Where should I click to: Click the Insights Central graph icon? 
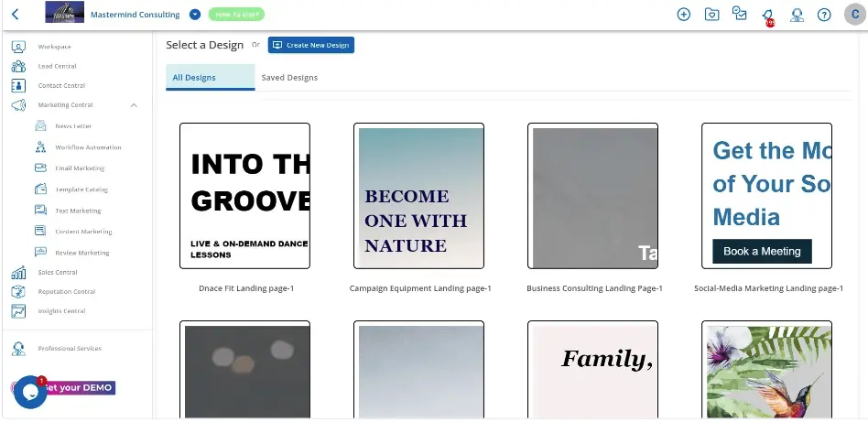point(18,311)
